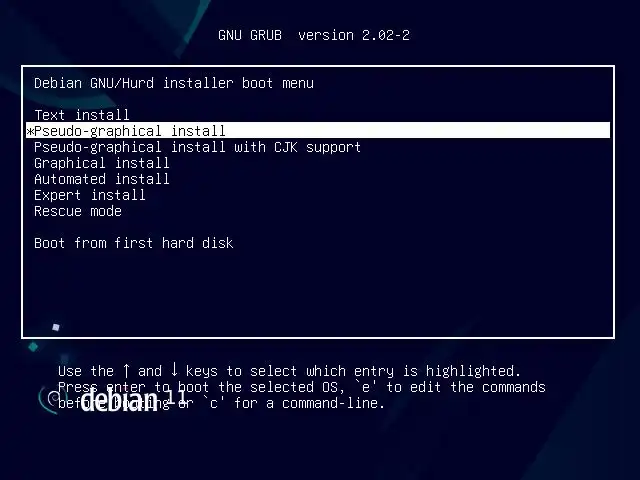Select Pseudo-graphical install with CJK support

(x=198, y=147)
